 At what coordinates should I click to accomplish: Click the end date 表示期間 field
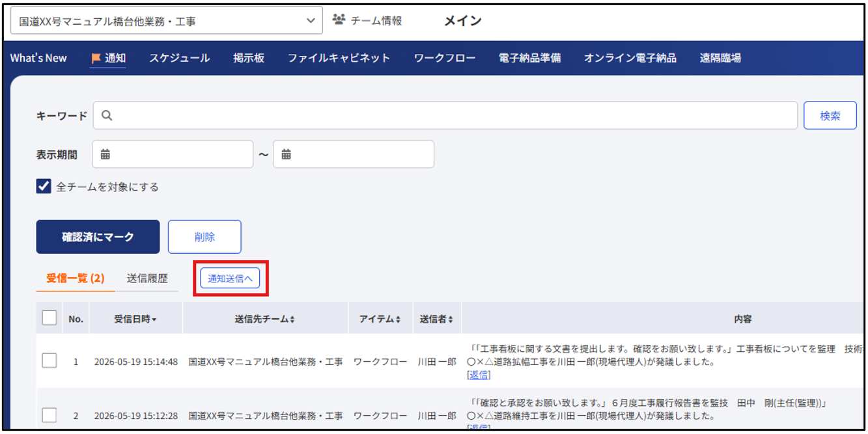click(354, 154)
